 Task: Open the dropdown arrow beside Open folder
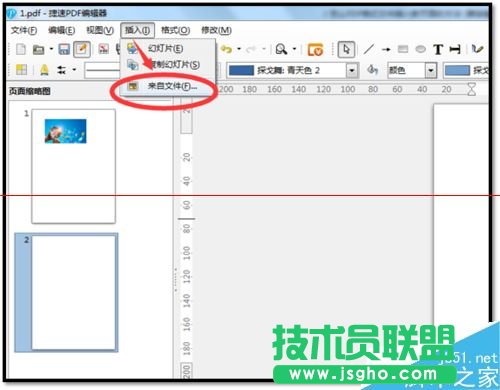[51, 49]
